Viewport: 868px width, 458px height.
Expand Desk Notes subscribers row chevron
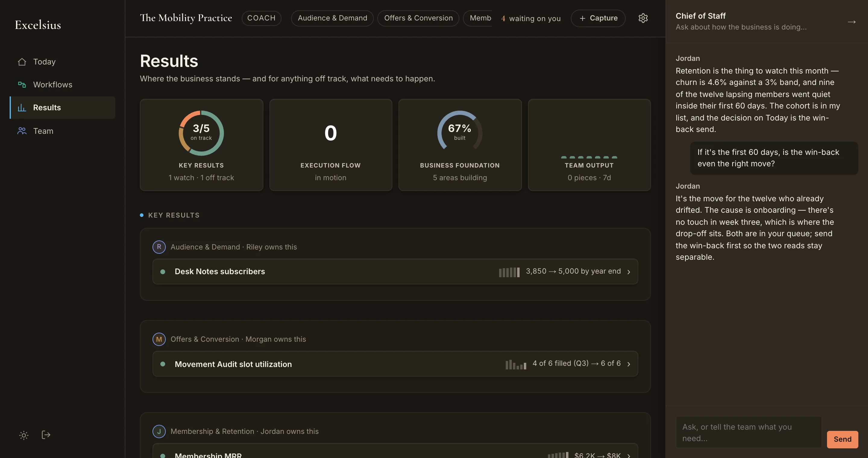pyautogui.click(x=629, y=272)
